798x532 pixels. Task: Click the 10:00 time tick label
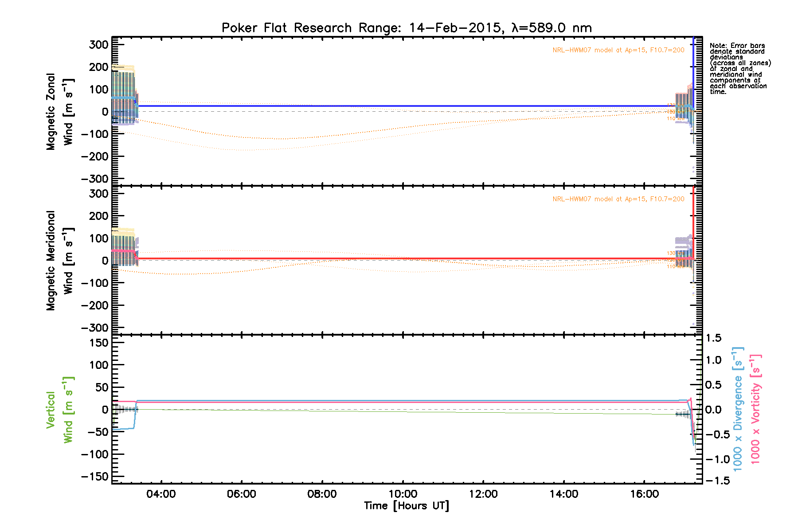[x=403, y=494]
